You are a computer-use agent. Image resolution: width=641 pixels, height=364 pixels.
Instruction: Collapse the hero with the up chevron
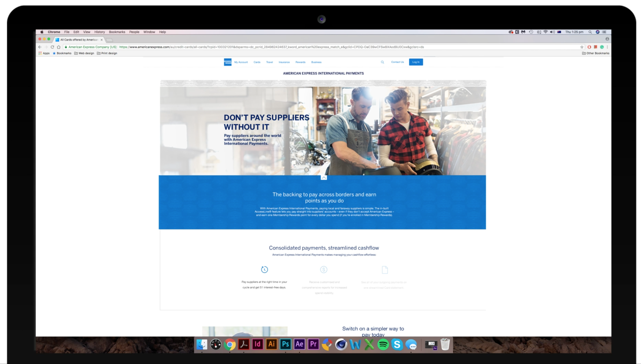tap(324, 178)
